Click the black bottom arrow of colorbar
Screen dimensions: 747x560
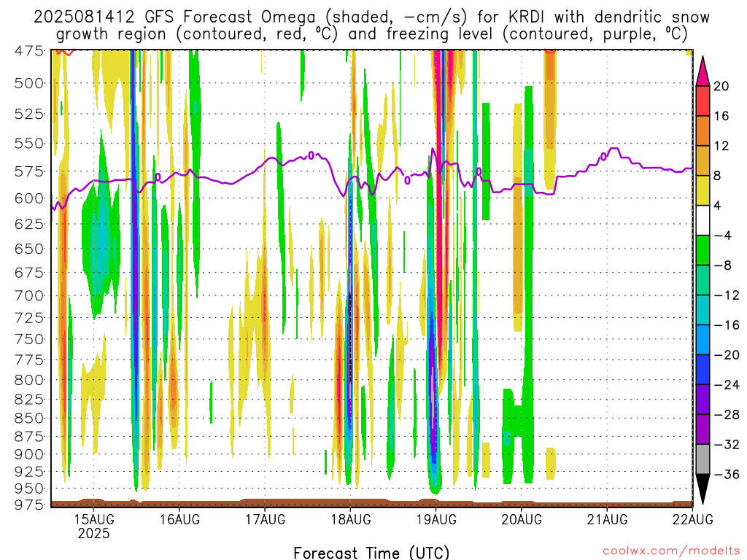703,489
